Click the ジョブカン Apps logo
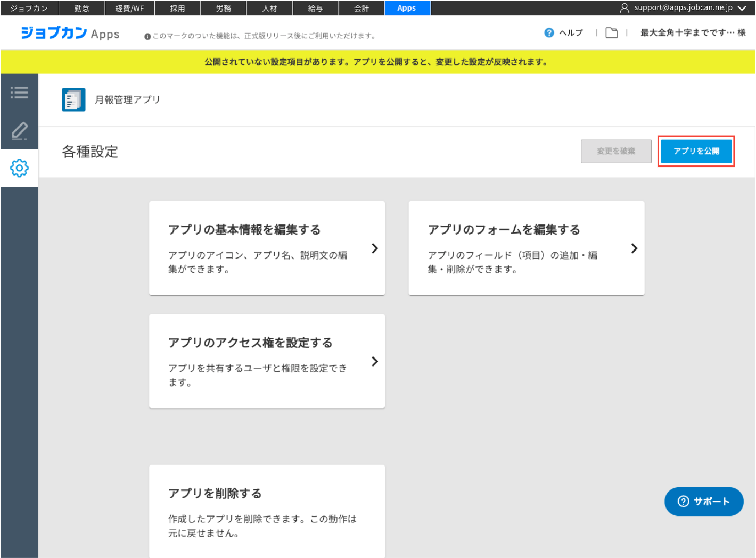756x558 pixels. (70, 34)
